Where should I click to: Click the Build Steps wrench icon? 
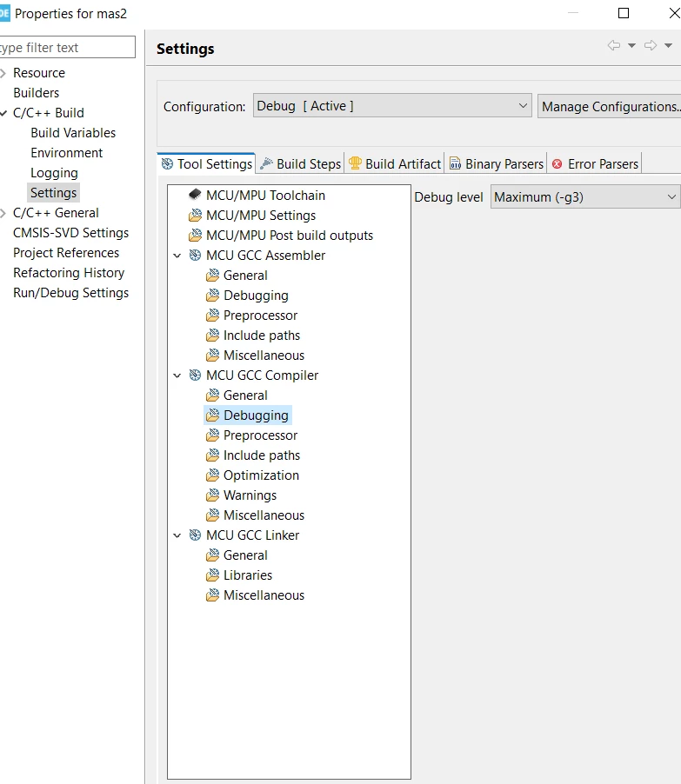(x=267, y=163)
